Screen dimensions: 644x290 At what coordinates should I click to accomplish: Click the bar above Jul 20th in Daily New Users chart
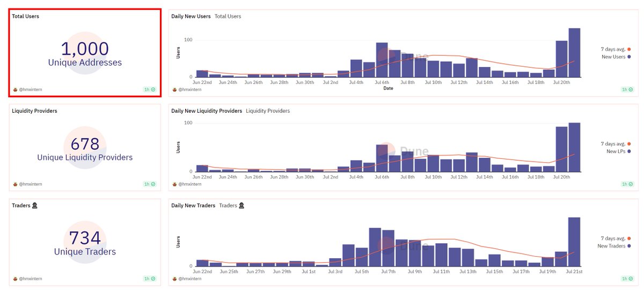point(562,59)
